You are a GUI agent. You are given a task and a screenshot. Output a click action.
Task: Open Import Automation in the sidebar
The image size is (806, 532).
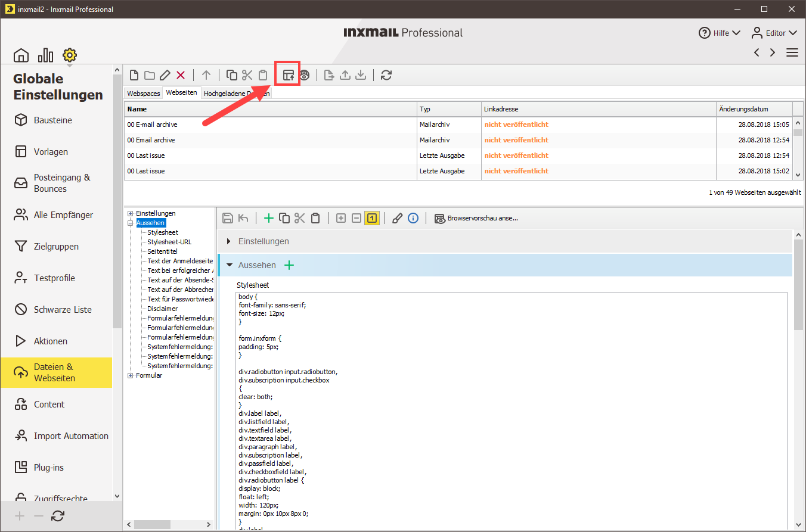tap(57, 435)
